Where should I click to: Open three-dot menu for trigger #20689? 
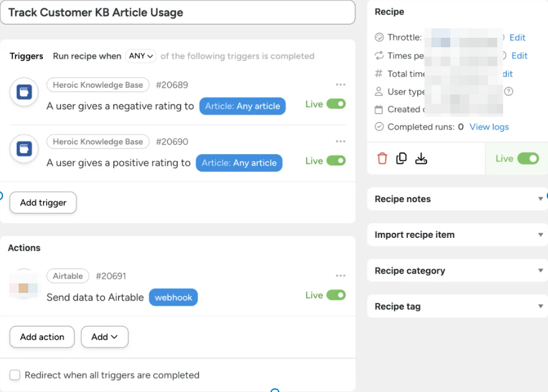pos(340,85)
